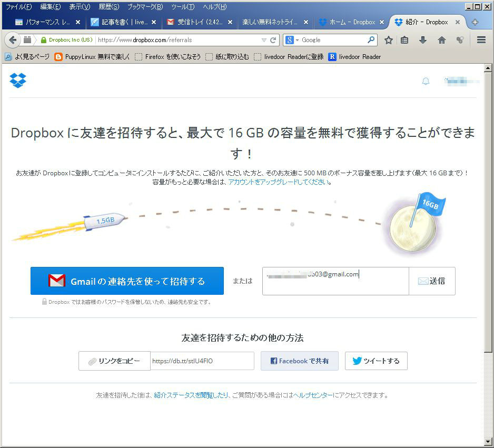Follow the ヘルプセンター link
This screenshot has width=494, height=448.
[x=313, y=395]
